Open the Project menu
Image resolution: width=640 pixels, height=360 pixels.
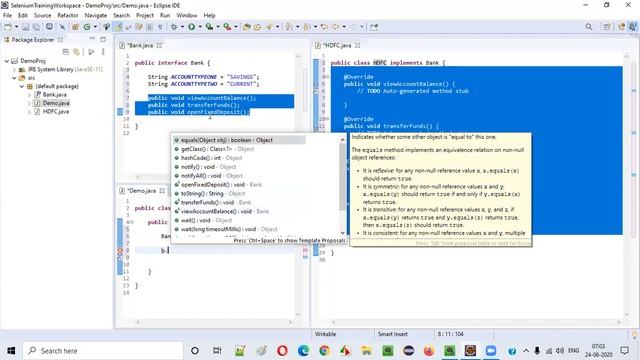(145, 16)
